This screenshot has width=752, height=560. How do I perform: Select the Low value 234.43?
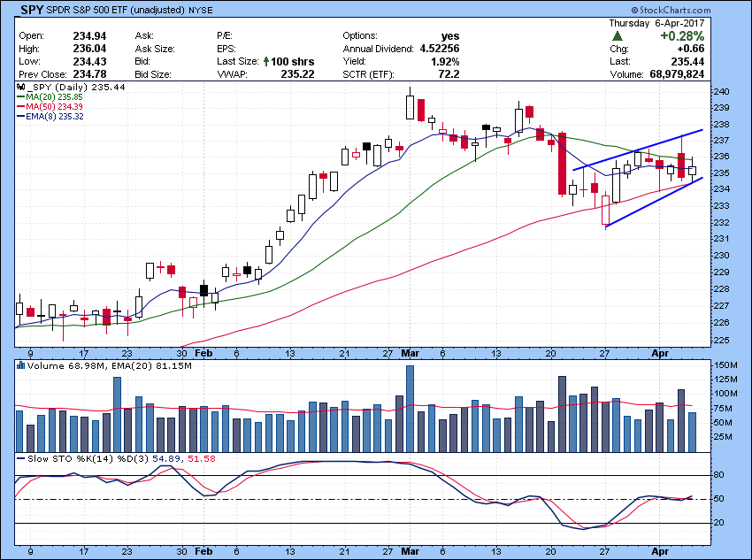[89, 61]
